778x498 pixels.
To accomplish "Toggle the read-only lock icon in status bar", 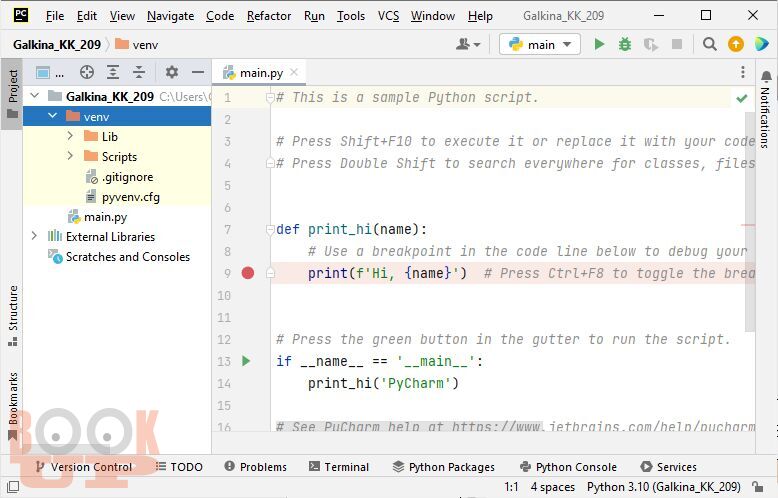I will tap(758, 487).
